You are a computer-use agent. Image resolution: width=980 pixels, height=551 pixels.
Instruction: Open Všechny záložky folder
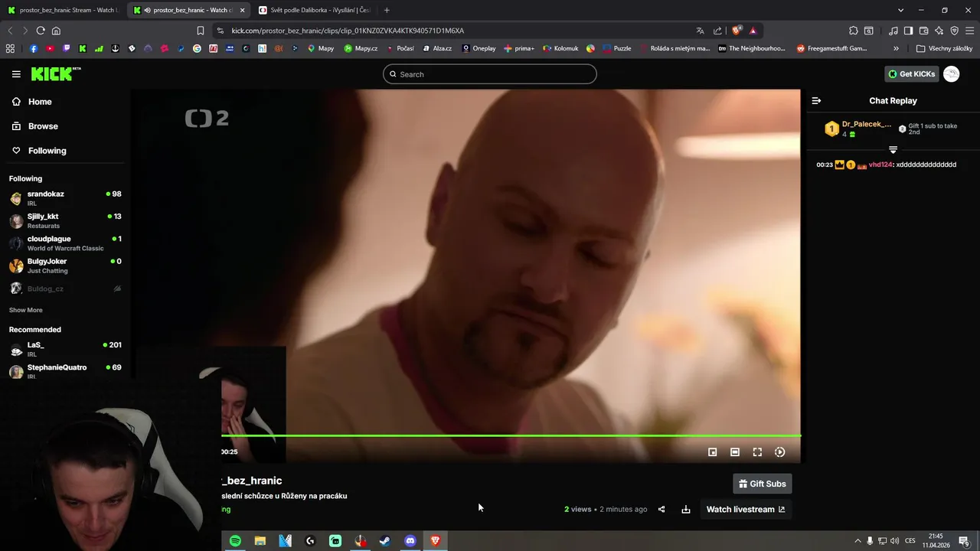click(944, 48)
